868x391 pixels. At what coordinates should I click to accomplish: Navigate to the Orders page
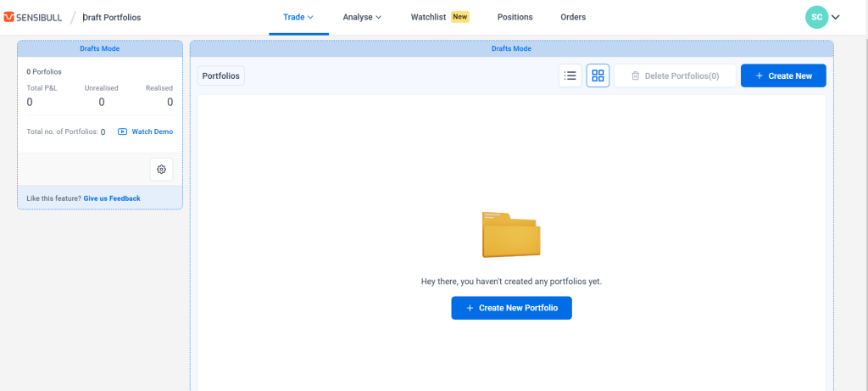coord(573,17)
